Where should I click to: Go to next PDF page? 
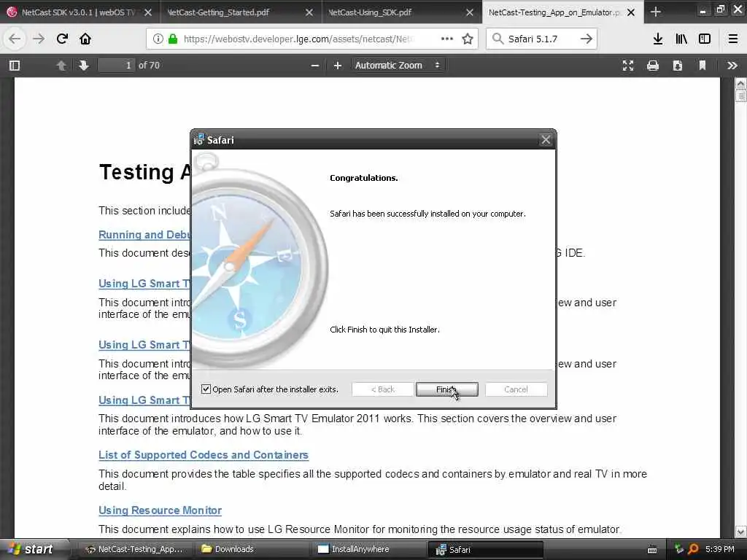click(83, 65)
